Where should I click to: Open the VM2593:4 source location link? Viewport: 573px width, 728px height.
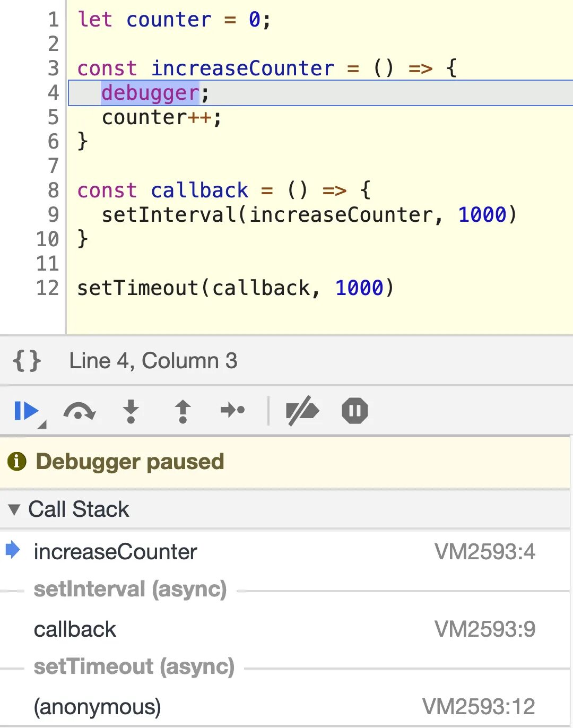coord(484,552)
